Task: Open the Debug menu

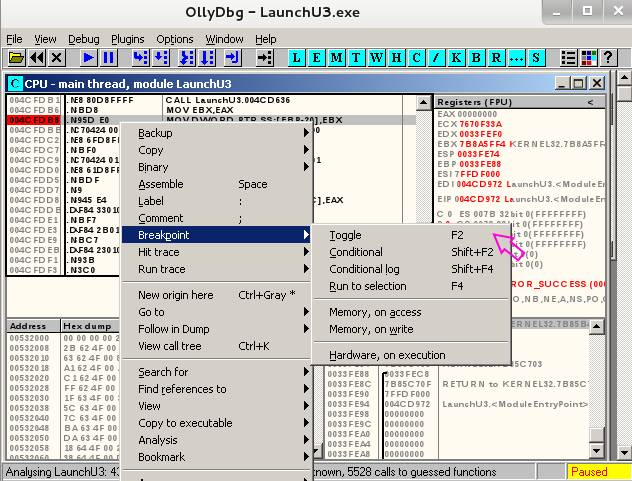Action: [83, 39]
